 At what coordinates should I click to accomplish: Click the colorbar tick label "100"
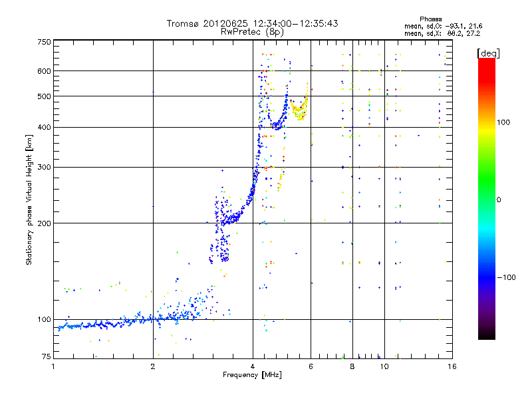pos(503,122)
